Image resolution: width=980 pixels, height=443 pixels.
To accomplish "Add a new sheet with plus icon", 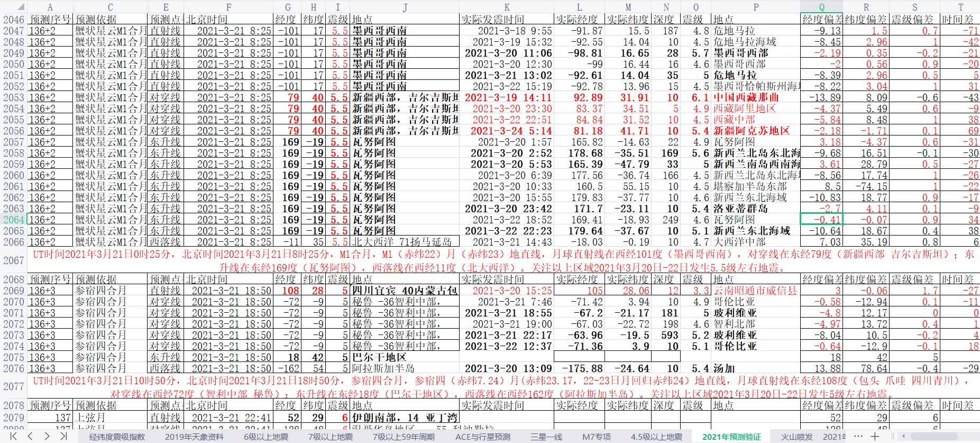I will point(875,437).
